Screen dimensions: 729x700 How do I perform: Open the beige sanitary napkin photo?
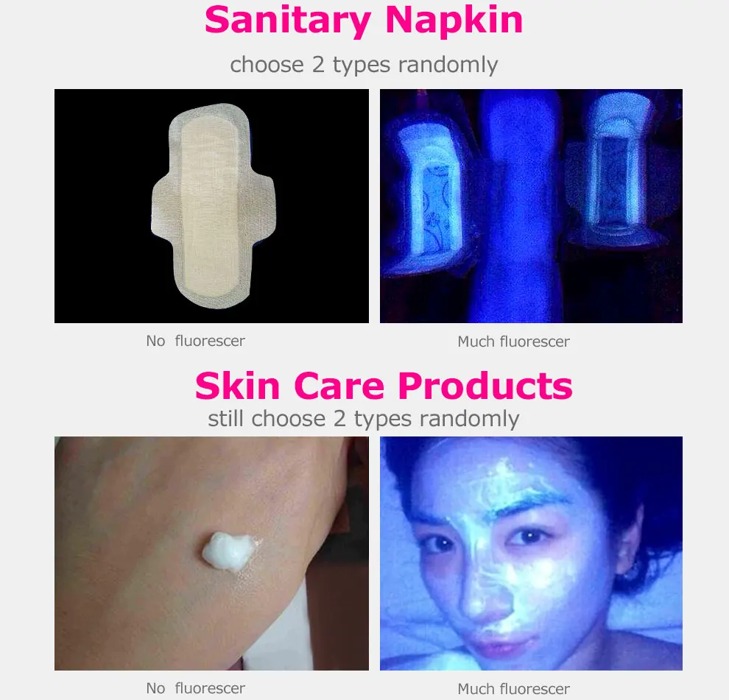[211, 206]
